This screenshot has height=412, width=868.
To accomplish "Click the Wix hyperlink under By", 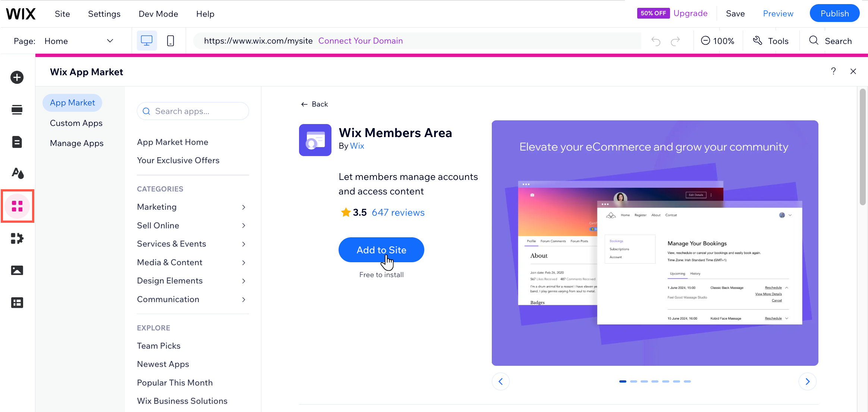I will pos(357,145).
